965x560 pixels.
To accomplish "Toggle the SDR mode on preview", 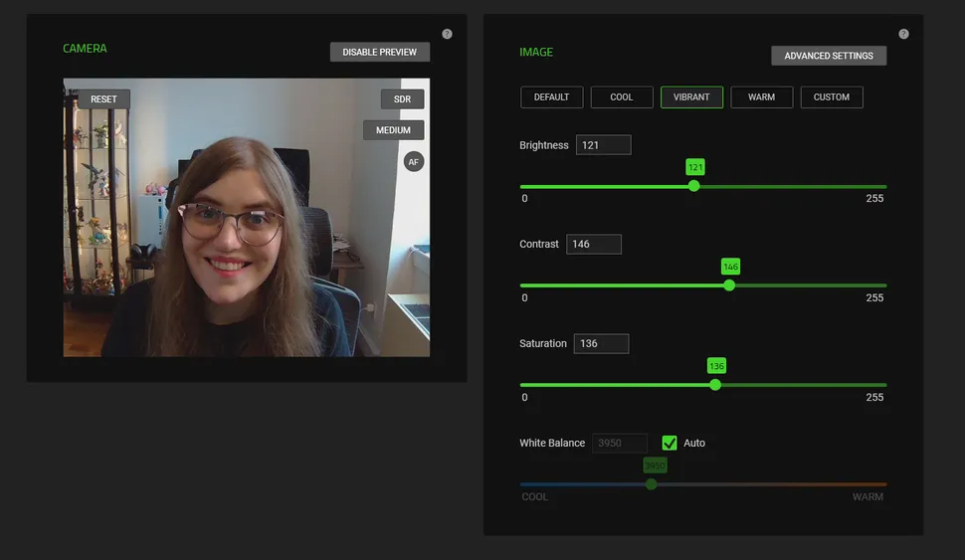I will (402, 99).
